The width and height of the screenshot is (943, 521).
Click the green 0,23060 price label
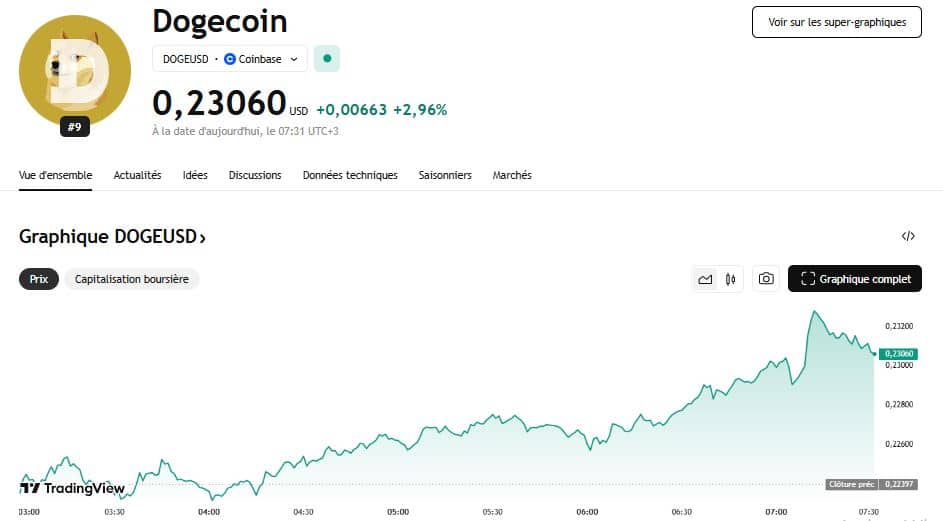pyautogui.click(x=898, y=354)
